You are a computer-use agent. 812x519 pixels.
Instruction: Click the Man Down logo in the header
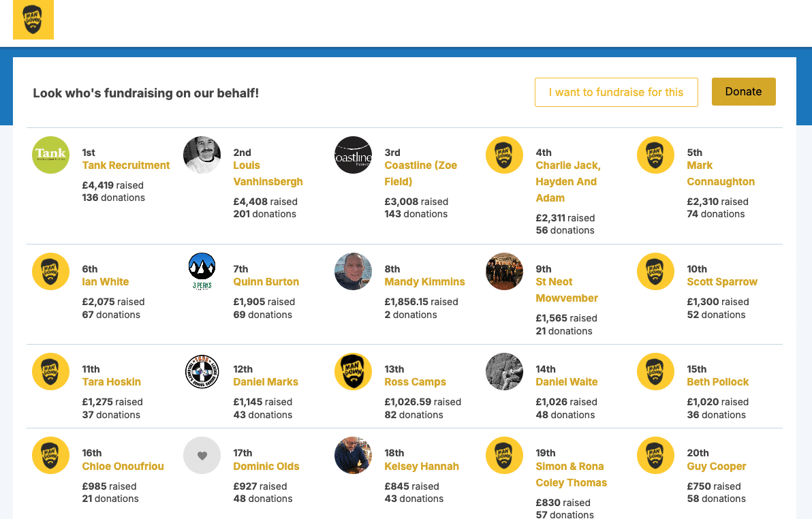(33, 20)
